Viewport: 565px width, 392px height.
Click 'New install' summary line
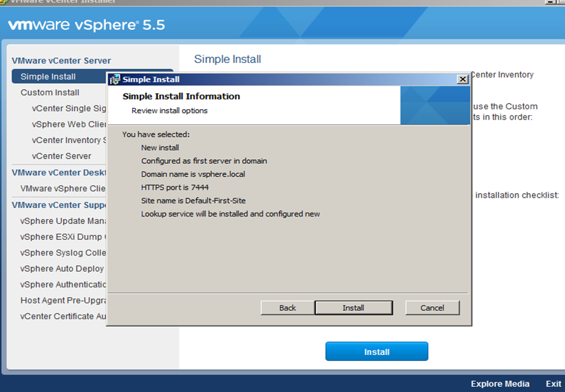tap(160, 148)
